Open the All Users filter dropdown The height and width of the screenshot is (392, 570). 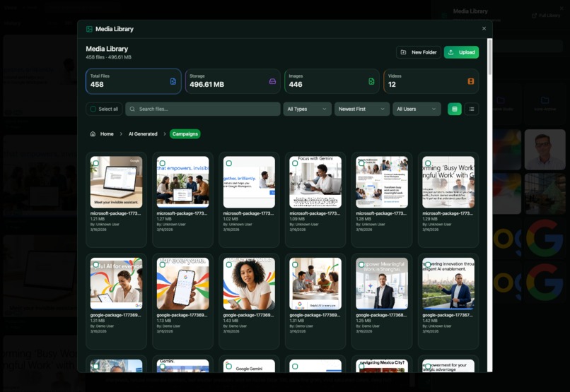pyautogui.click(x=417, y=109)
